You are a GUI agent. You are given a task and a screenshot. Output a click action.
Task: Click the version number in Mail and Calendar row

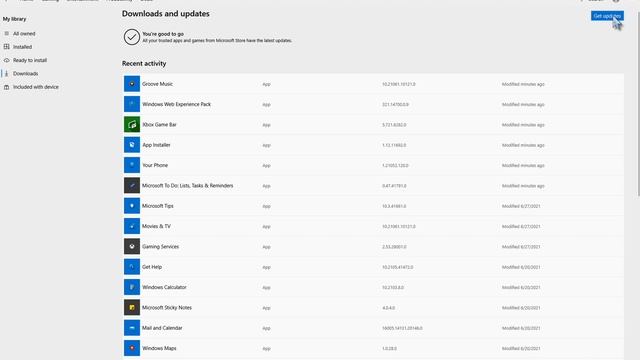click(402, 328)
